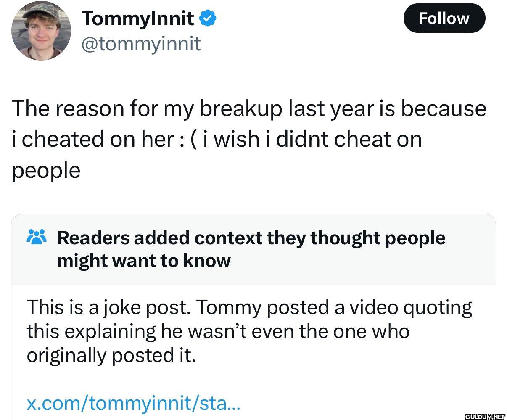Click the note sentence "This is a joke post."
The image size is (507, 420).
pos(108,307)
